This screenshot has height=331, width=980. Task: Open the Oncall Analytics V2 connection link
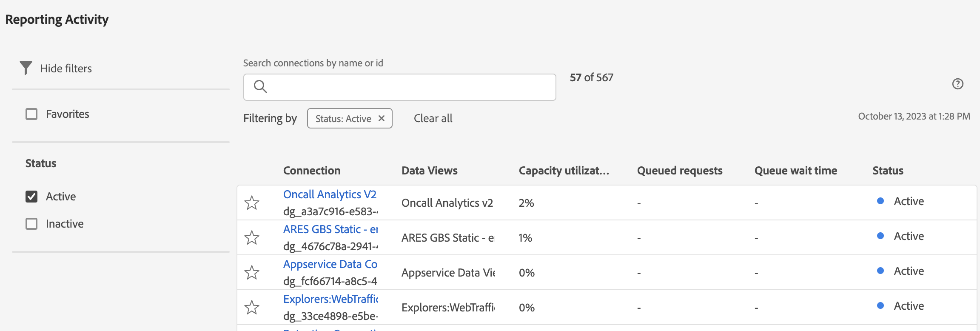click(x=330, y=194)
